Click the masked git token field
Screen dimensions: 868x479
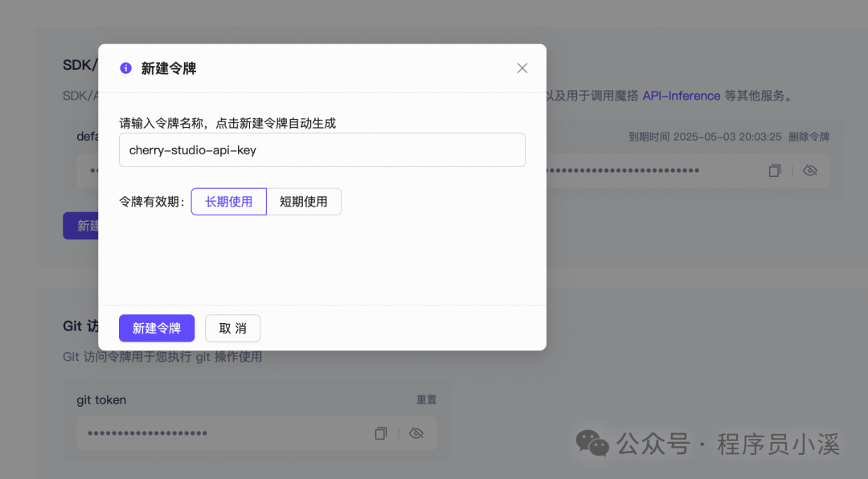257,433
